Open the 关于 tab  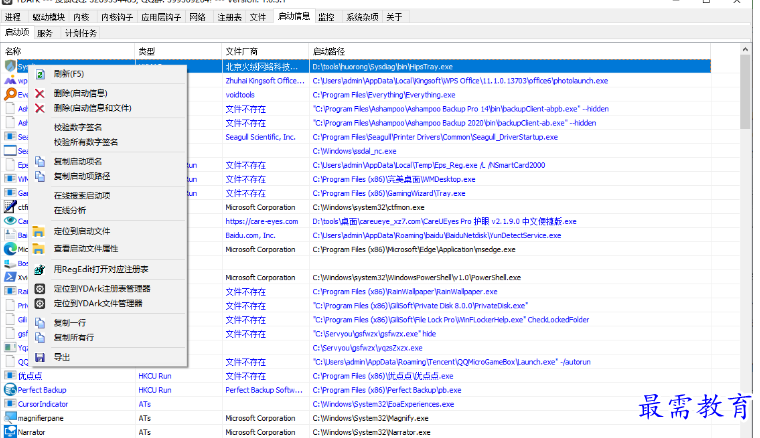pyautogui.click(x=394, y=17)
